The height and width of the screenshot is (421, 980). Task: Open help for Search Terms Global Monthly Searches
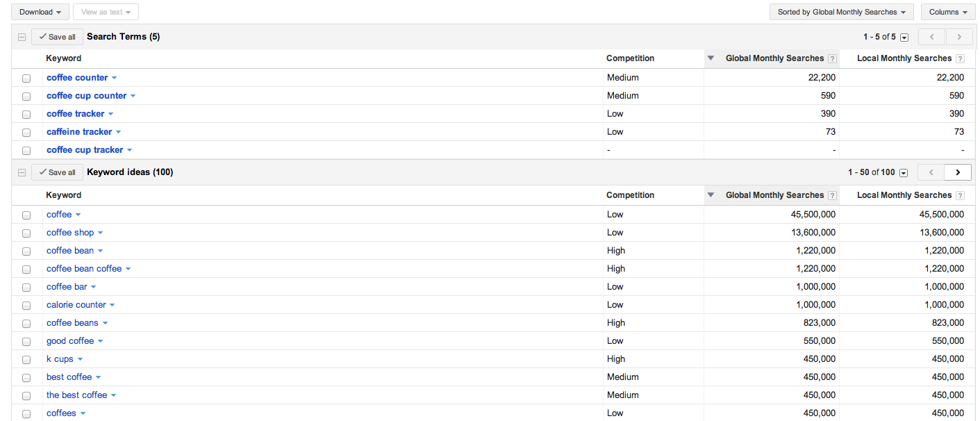[x=832, y=58]
